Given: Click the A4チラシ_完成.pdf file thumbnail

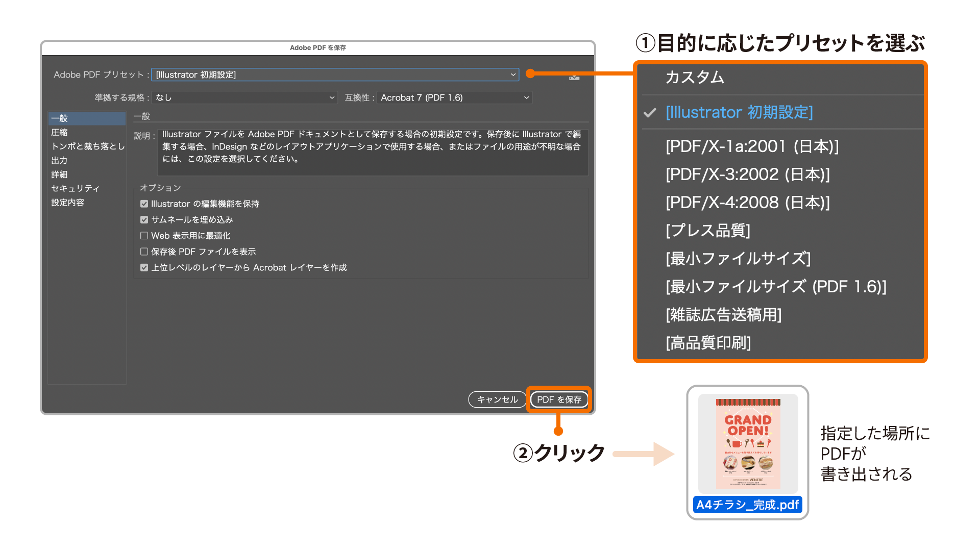Looking at the screenshot, I should tap(748, 442).
